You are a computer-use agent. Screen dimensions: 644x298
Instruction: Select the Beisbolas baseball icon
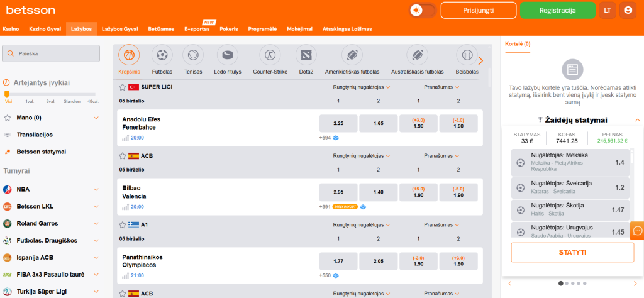tap(467, 55)
